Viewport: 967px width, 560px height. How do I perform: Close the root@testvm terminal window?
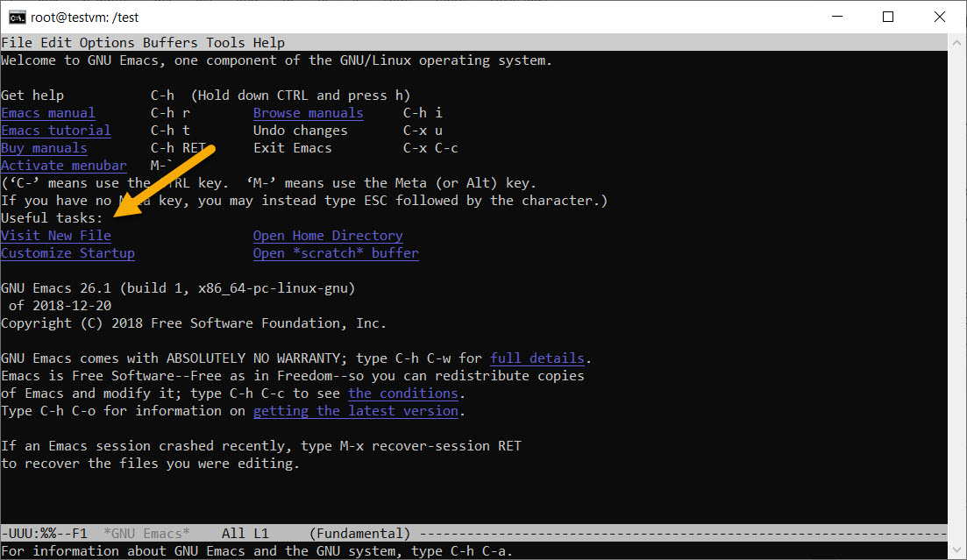click(x=939, y=17)
